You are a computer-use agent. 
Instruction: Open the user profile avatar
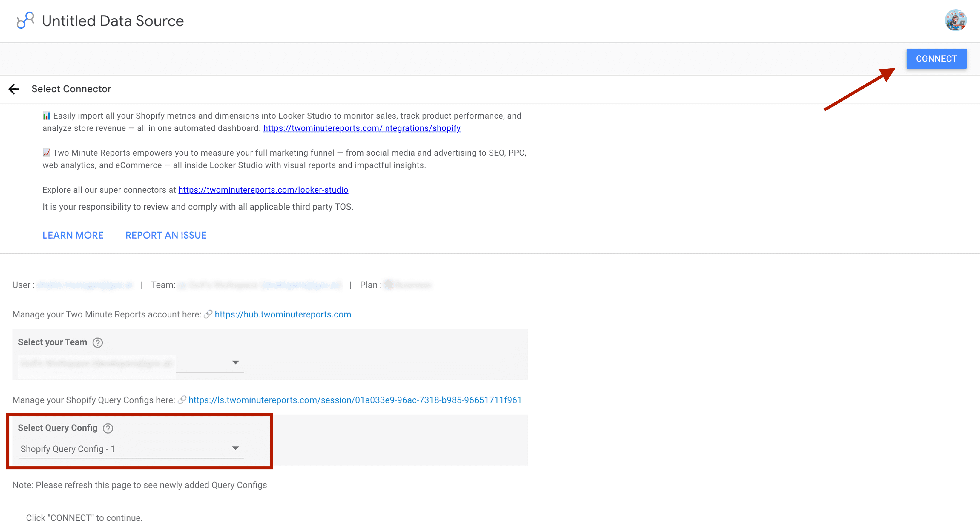pos(955,21)
